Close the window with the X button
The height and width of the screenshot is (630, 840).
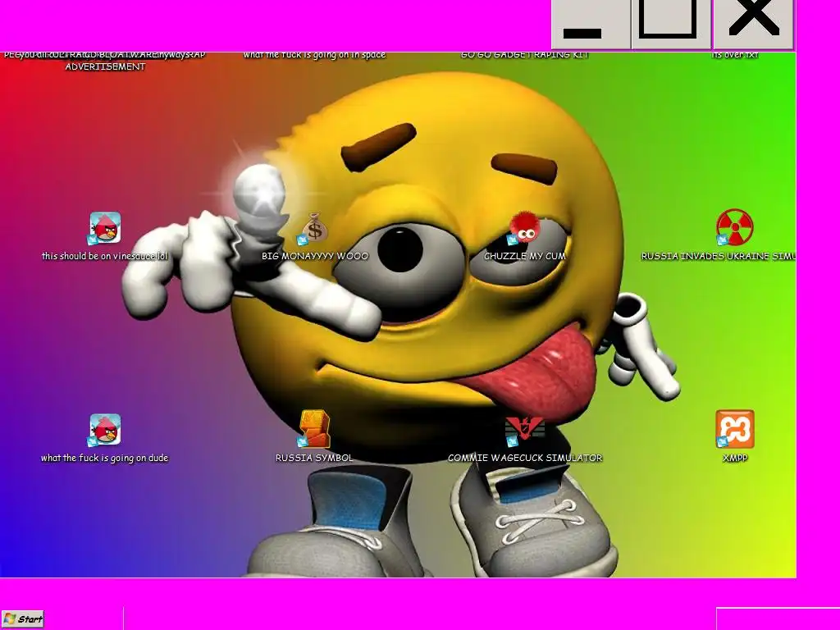pos(753,24)
